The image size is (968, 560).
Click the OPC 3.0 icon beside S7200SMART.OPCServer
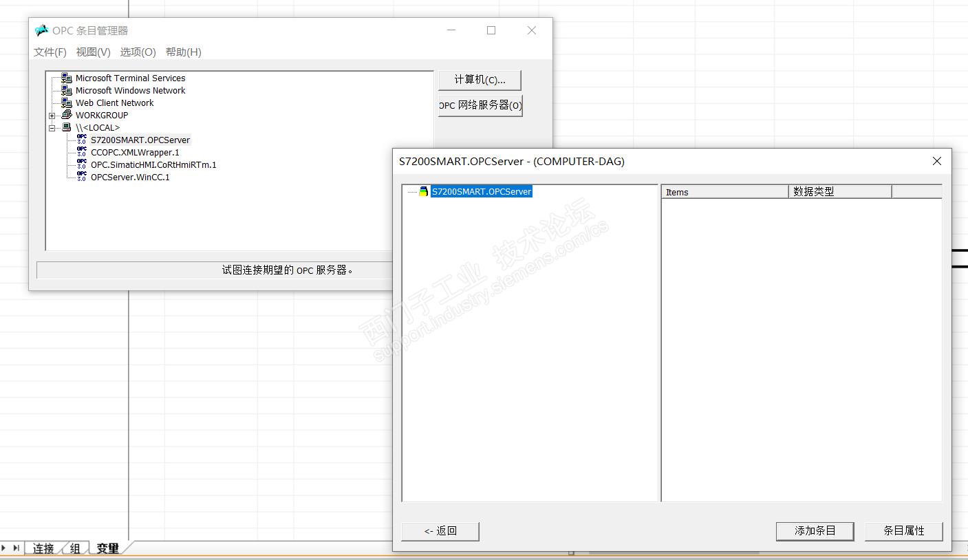(x=82, y=140)
